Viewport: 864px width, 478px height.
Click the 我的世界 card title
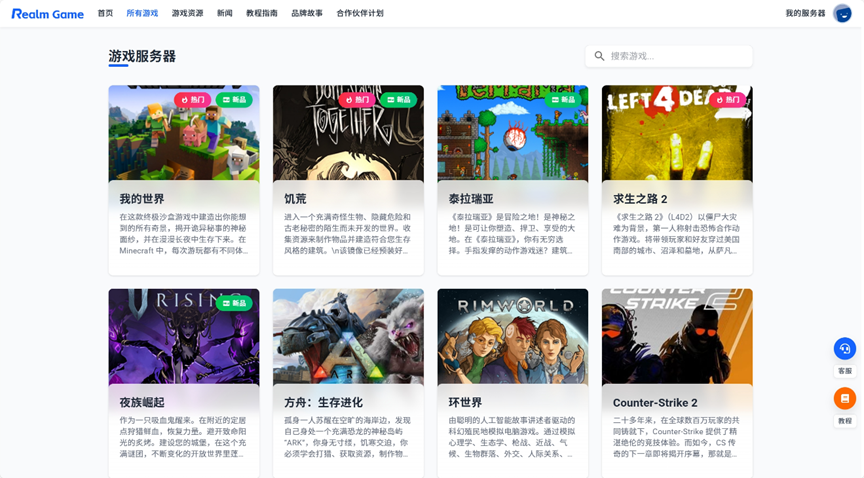click(x=142, y=199)
